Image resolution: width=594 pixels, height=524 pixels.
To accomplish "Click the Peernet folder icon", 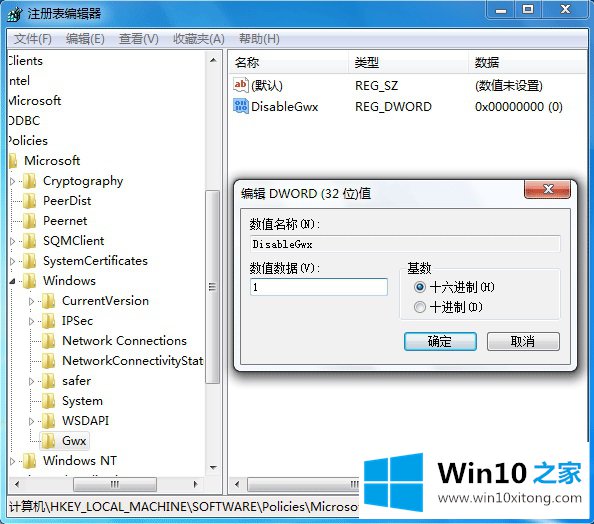I will click(x=30, y=221).
